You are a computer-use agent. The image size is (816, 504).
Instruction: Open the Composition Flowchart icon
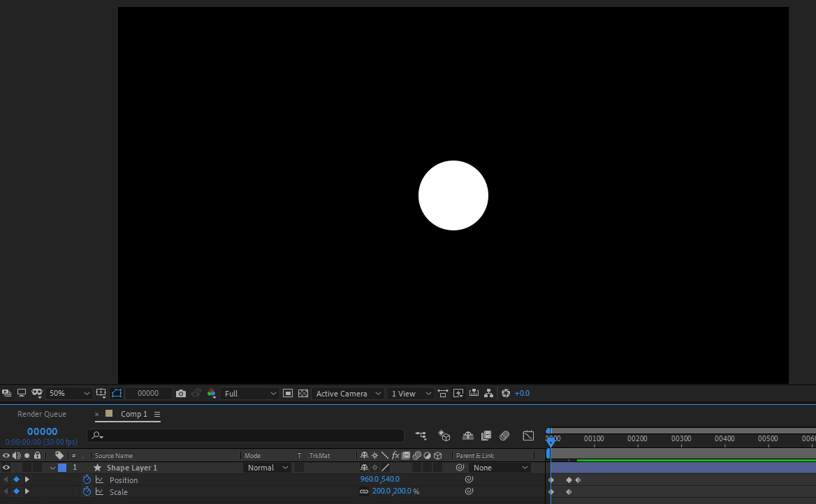(488, 393)
